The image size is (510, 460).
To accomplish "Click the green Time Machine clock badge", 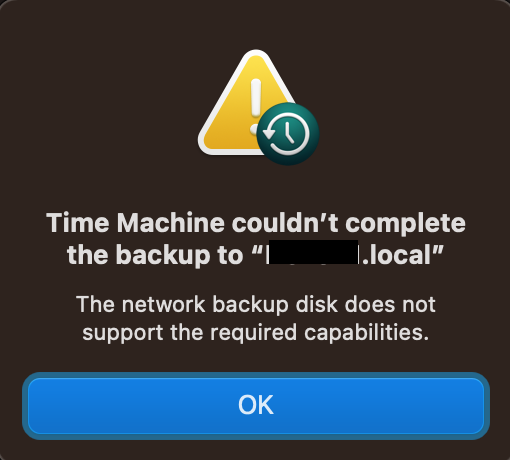I will coord(288,134).
